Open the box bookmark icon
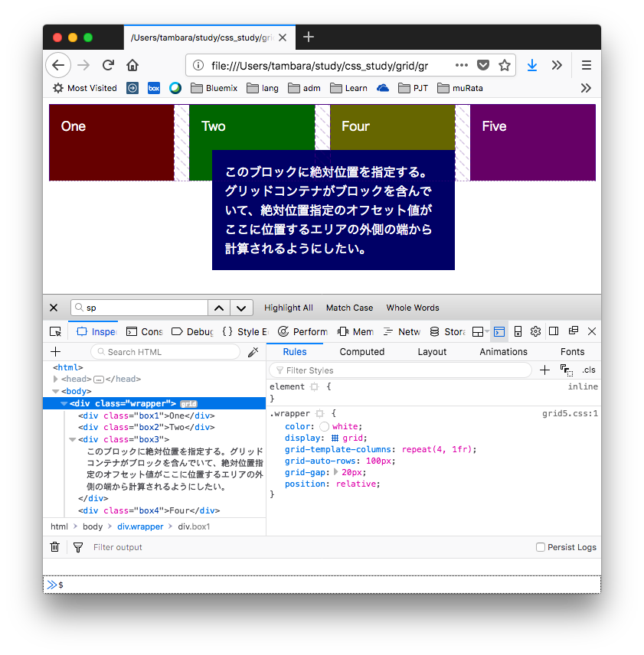Screen dimensions: 644x655 coord(154,88)
